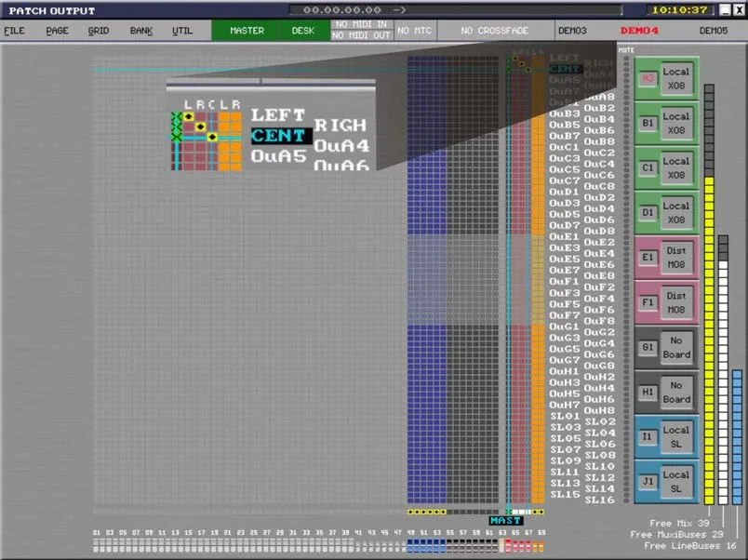Viewport: 748px width, 560px height.
Task: Select the C1 slot button
Action: (648, 167)
